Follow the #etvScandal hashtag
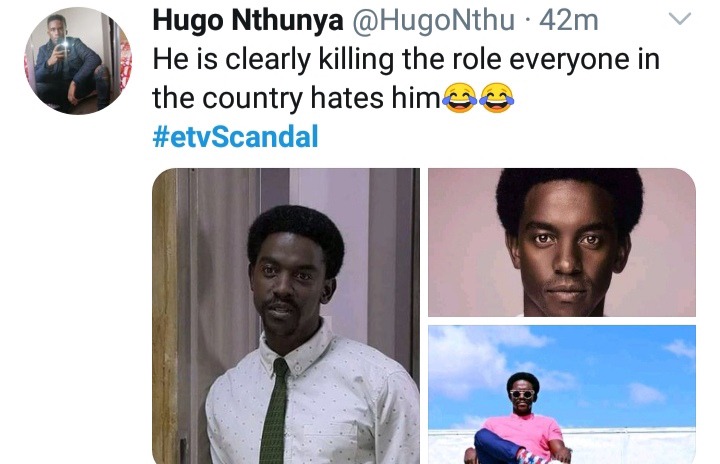This screenshot has width=720, height=464. 235,136
